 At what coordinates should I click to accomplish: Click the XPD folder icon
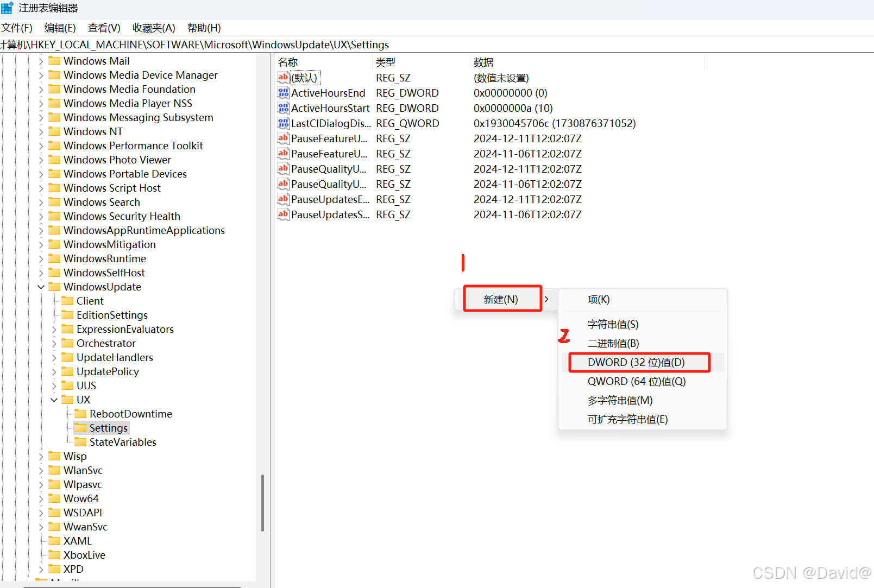click(x=54, y=568)
